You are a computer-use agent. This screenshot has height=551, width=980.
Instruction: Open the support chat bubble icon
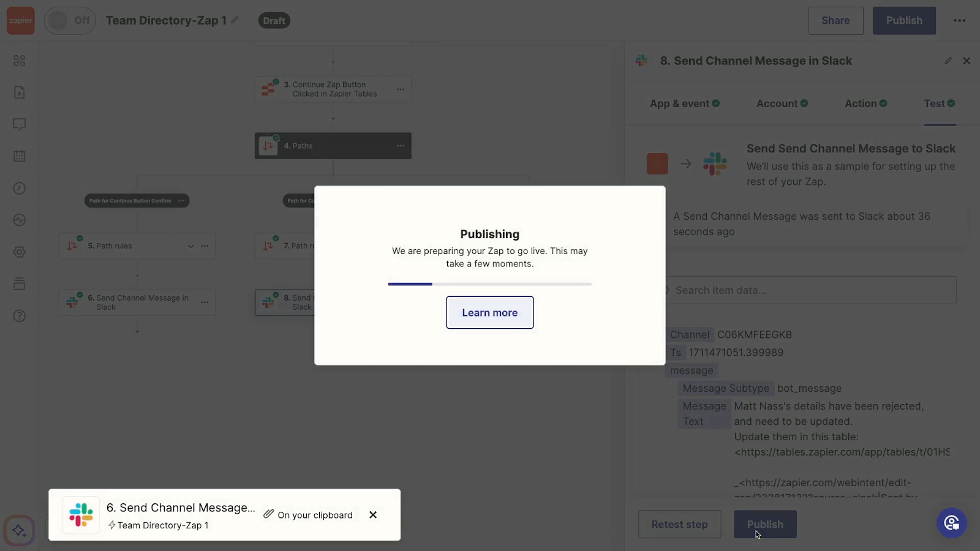tap(952, 523)
